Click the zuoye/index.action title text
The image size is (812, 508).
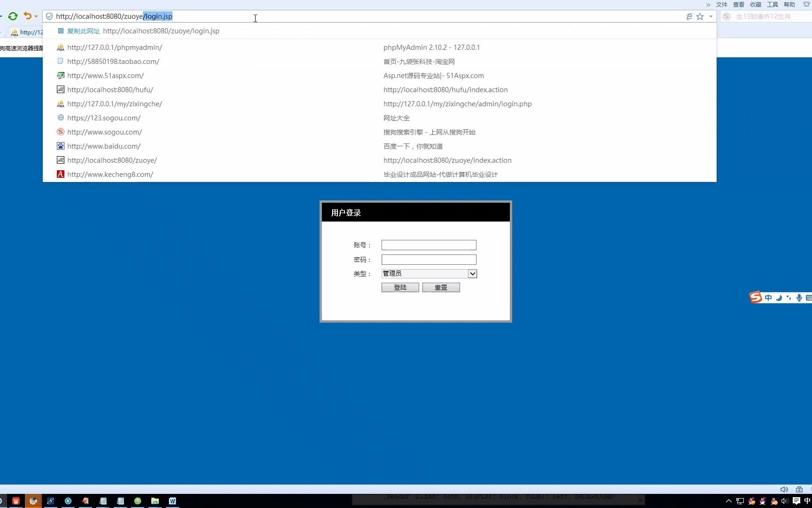coord(447,160)
